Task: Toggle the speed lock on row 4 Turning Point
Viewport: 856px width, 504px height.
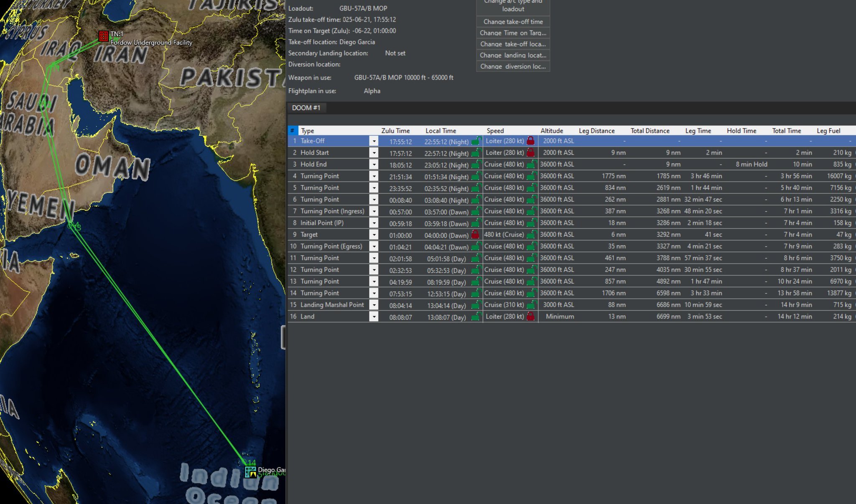Action: click(x=531, y=176)
